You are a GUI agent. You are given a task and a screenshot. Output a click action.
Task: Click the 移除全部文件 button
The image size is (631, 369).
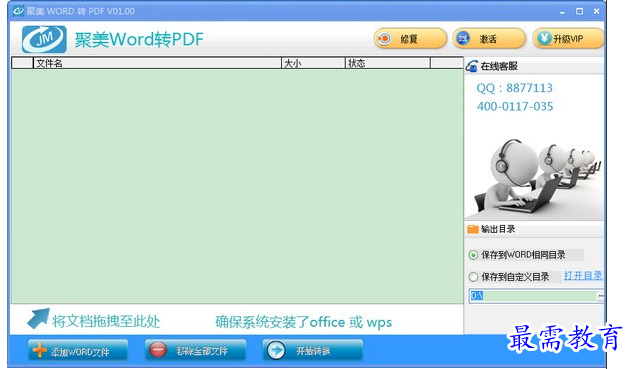tap(196, 351)
